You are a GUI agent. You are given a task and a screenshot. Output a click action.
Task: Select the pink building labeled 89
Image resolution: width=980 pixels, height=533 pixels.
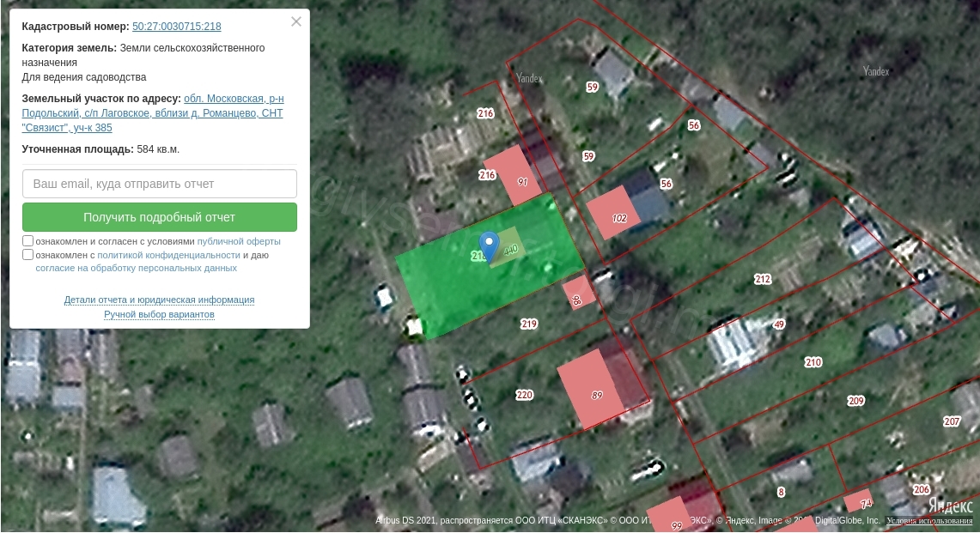point(591,389)
